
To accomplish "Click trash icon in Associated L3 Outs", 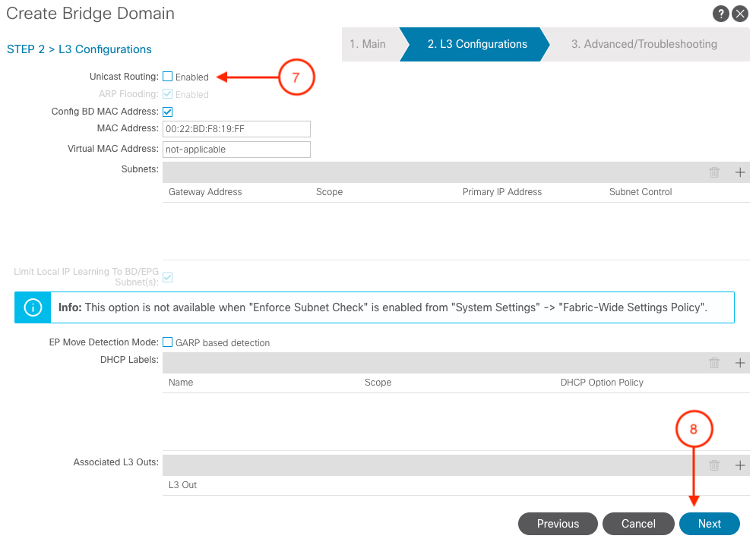I will (714, 465).
